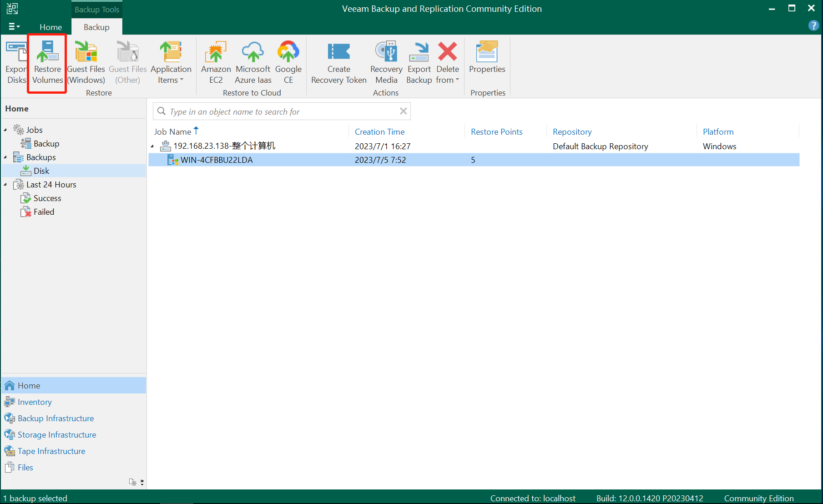Image resolution: width=823 pixels, height=504 pixels.
Task: Switch to the Home ribbon tab
Action: (50, 27)
